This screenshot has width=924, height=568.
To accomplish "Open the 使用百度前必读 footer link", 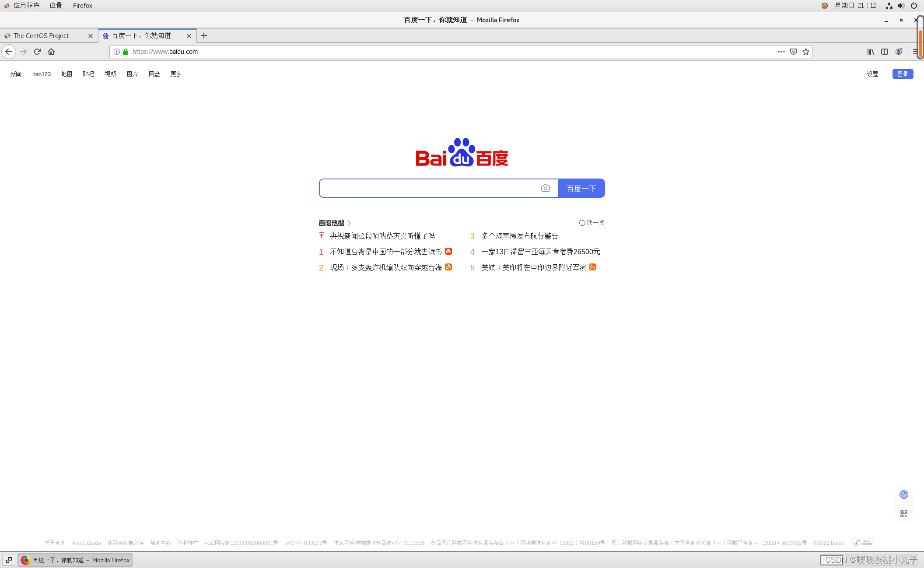I will [x=126, y=543].
